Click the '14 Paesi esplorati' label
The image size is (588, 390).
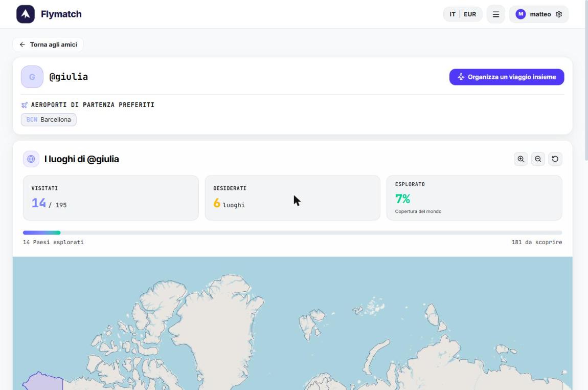tap(53, 243)
